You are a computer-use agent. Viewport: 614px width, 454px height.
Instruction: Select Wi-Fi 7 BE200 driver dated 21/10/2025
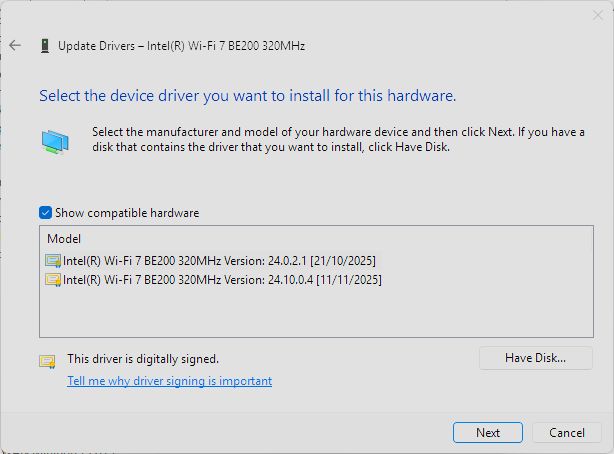219,261
